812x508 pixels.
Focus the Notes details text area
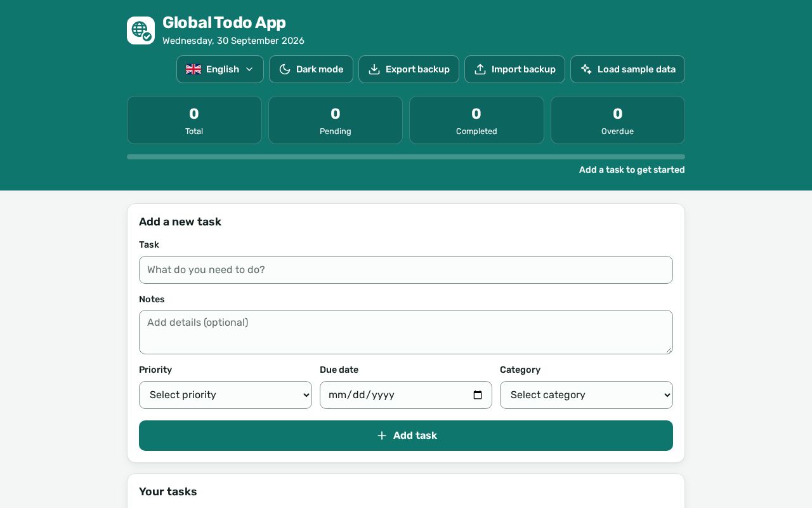[x=406, y=332]
